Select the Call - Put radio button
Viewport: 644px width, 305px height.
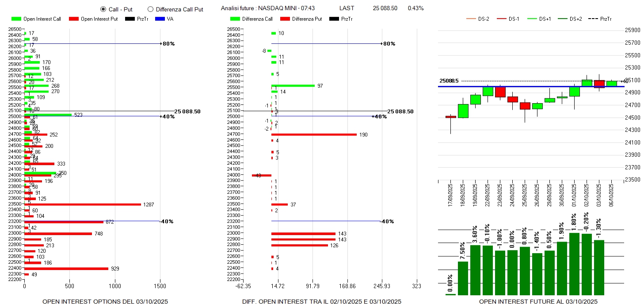pos(103,9)
